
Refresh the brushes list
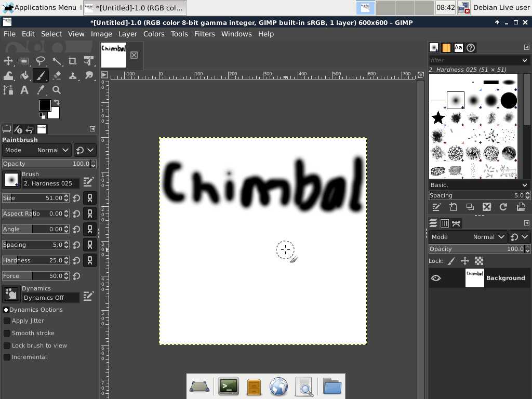coord(503,207)
